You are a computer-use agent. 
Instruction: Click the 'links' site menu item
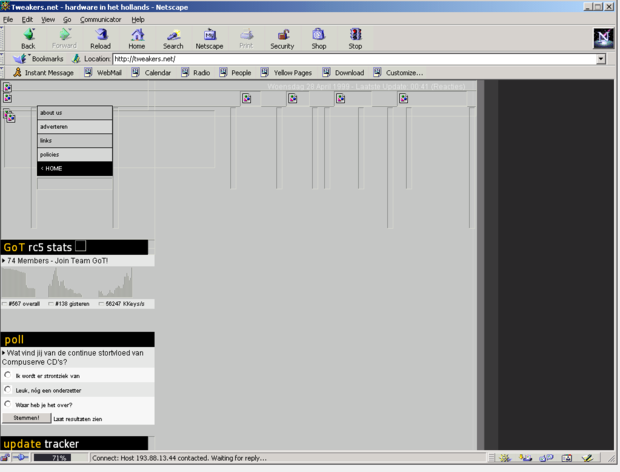(75, 140)
